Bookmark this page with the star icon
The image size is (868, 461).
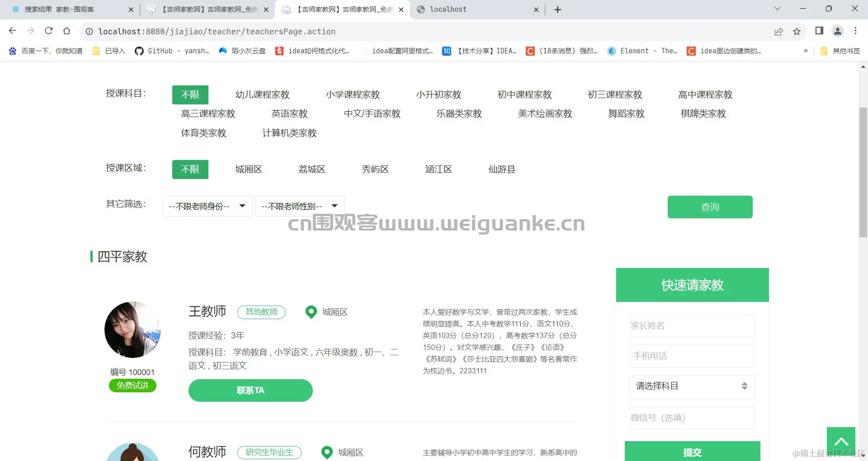[797, 31]
